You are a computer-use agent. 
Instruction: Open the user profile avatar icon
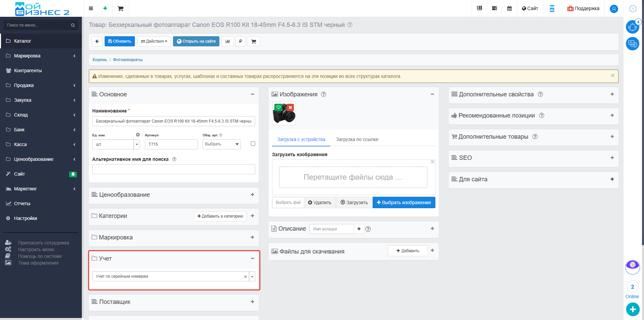614,9
